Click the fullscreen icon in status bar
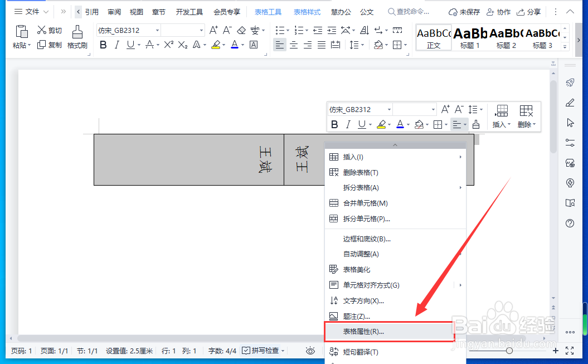 [x=570, y=351]
